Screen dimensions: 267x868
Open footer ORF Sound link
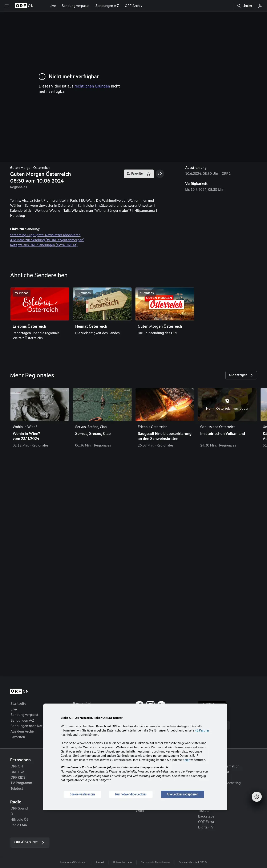coord(19,808)
